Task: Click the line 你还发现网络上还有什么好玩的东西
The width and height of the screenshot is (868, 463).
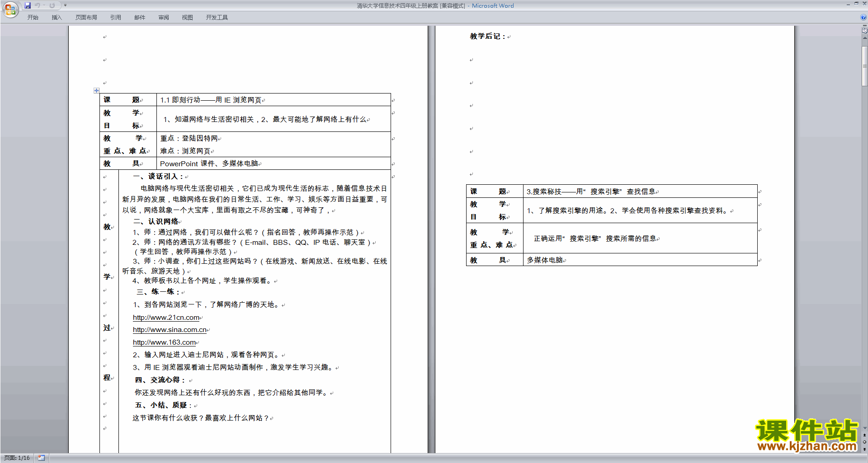Action: 232,393
